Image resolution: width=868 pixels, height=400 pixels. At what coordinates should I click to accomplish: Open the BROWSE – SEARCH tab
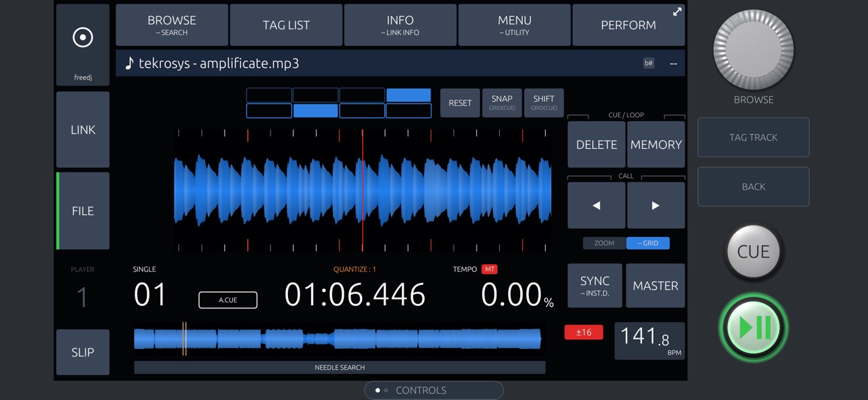(172, 25)
